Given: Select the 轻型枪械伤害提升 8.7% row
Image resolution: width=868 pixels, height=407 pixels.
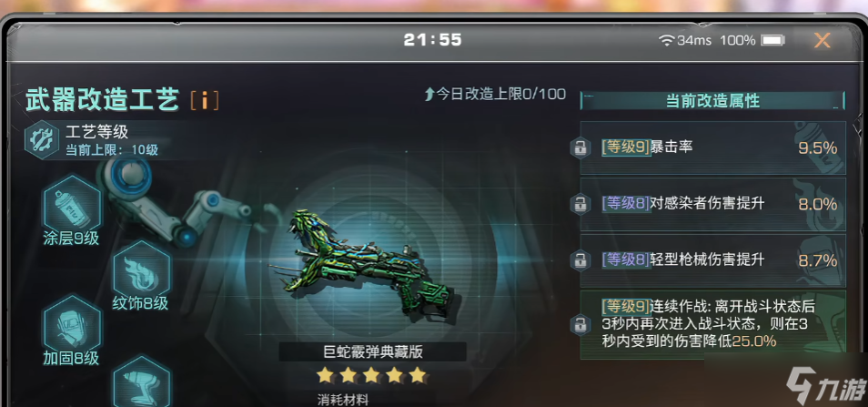Looking at the screenshot, I should click(713, 260).
